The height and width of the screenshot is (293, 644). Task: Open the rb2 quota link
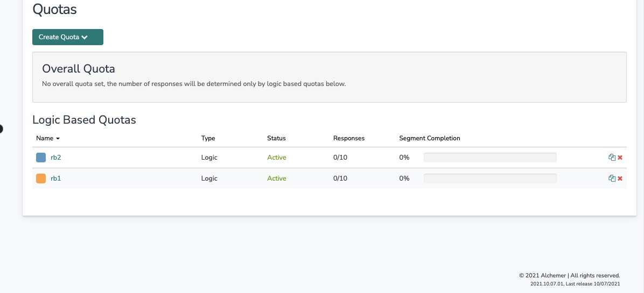[56, 158]
